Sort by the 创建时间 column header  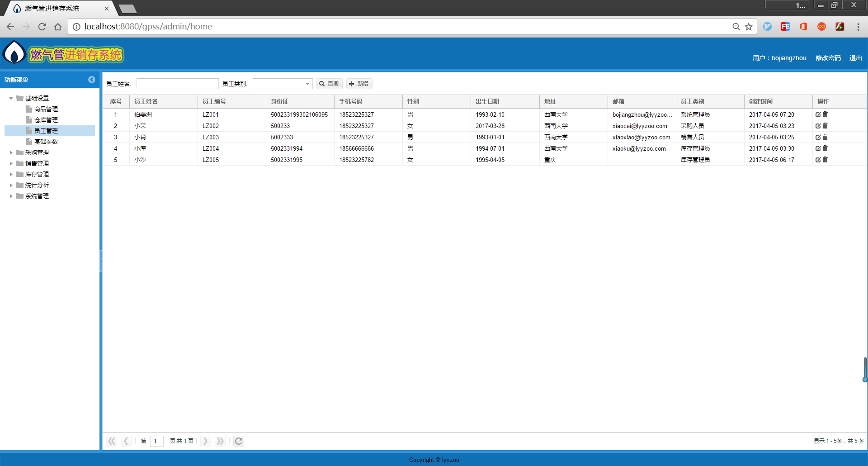click(x=778, y=101)
